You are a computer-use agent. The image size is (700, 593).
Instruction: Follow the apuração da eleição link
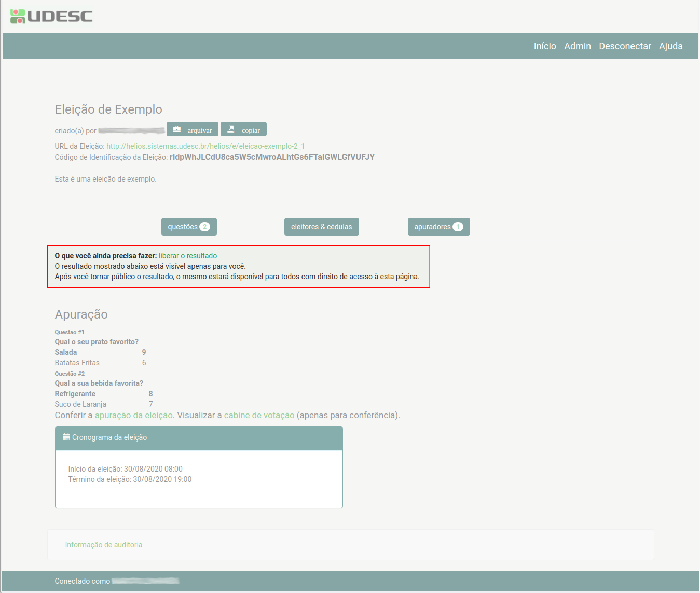(x=134, y=415)
